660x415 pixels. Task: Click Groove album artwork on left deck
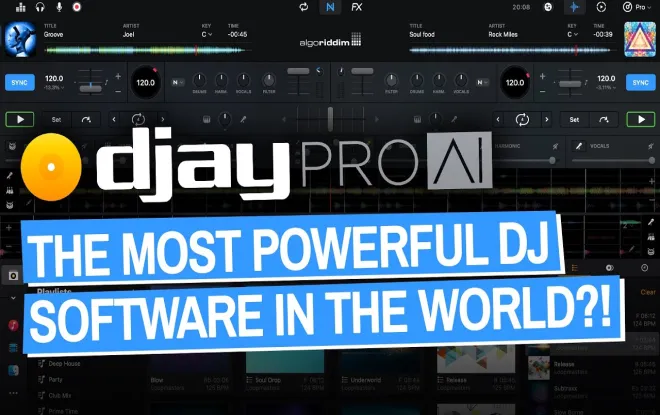click(x=20, y=40)
